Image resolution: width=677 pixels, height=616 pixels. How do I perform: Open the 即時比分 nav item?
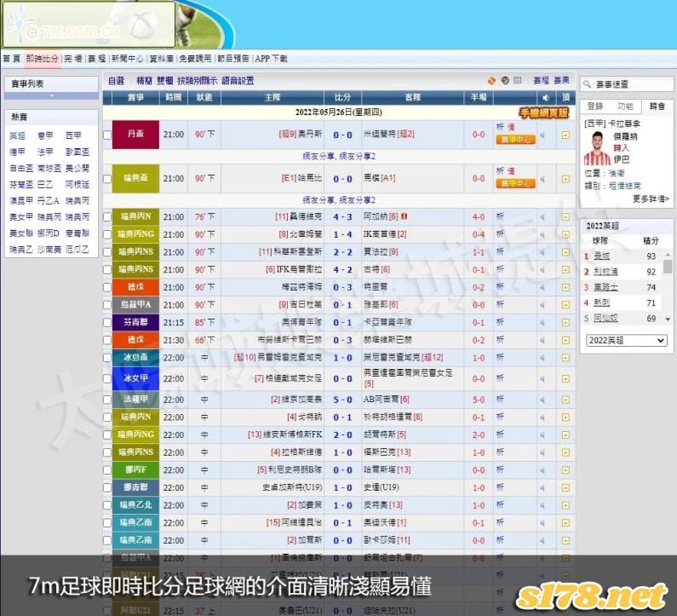point(42,59)
